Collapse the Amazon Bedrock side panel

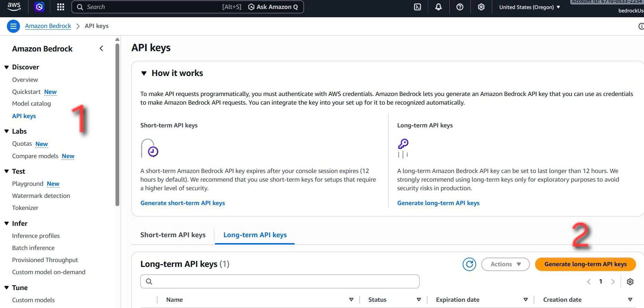click(101, 48)
